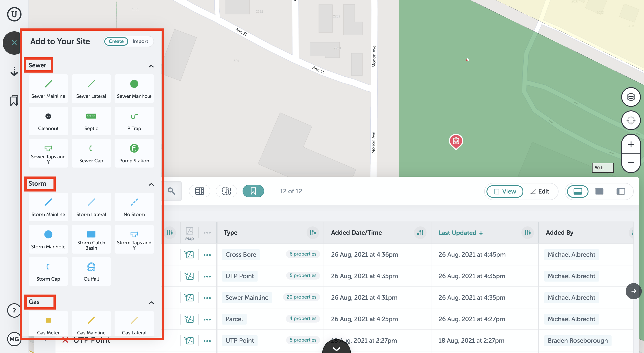Toggle the bookmark filter button
Image resolution: width=644 pixels, height=353 pixels.
click(x=253, y=191)
